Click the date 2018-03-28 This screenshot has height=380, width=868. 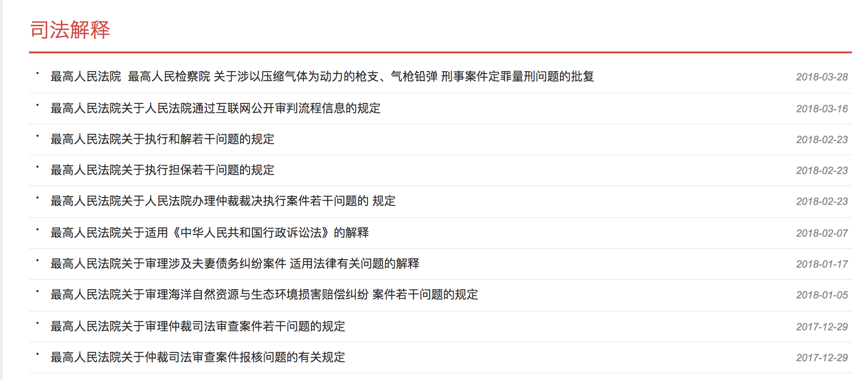pyautogui.click(x=822, y=77)
